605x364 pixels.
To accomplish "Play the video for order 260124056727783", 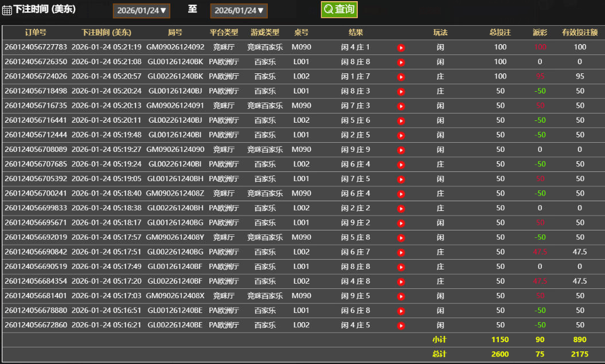I will tap(401, 48).
